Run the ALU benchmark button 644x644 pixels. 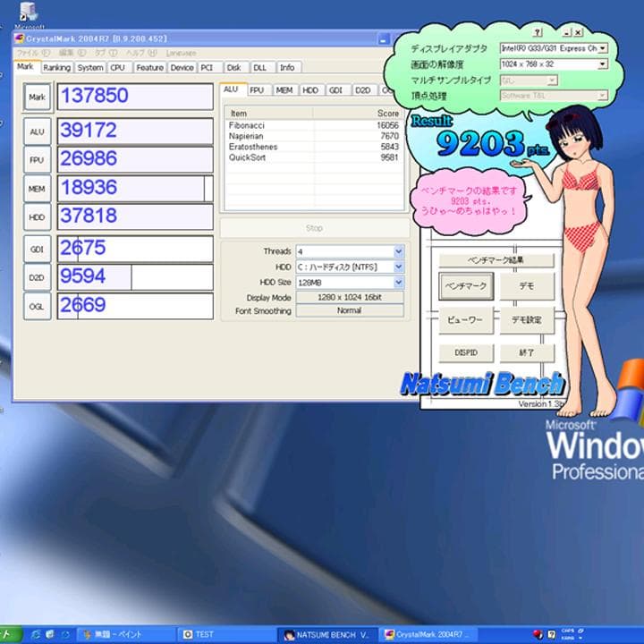[38, 131]
